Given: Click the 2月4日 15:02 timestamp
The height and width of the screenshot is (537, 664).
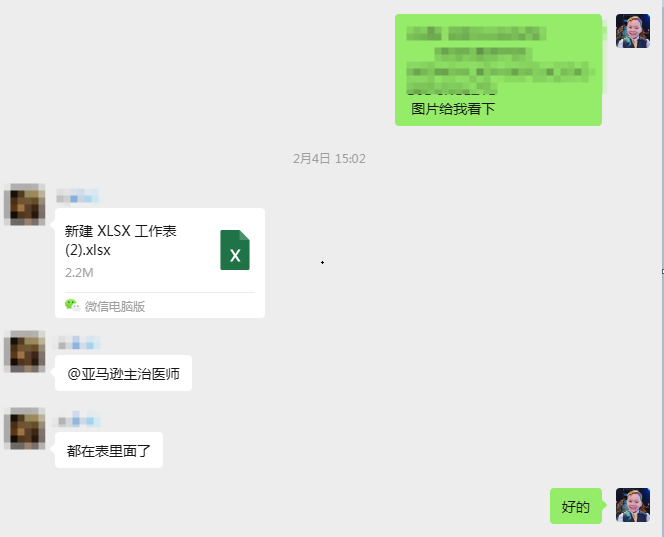Looking at the screenshot, I should pyautogui.click(x=329, y=158).
